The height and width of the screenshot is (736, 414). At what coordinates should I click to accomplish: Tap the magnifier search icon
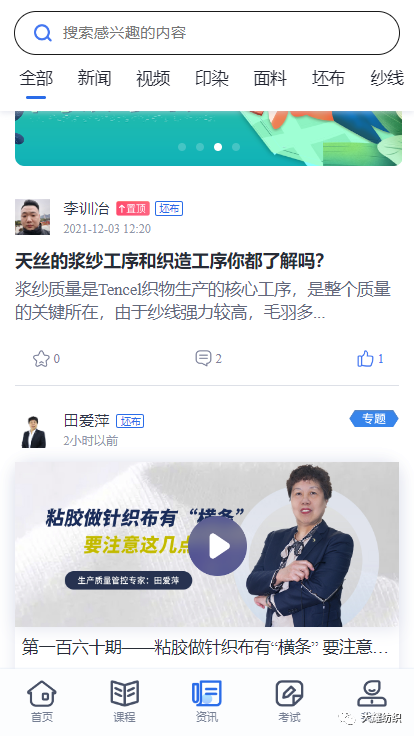pyautogui.click(x=43, y=33)
